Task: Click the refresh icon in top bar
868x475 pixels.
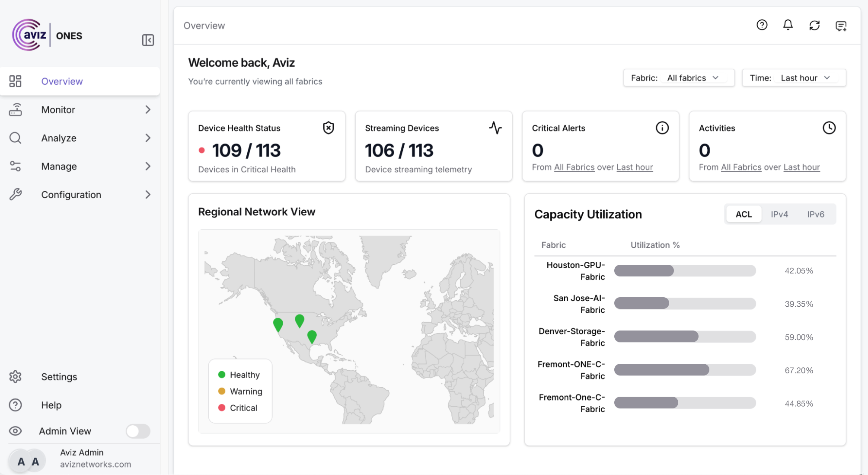Action: click(814, 26)
